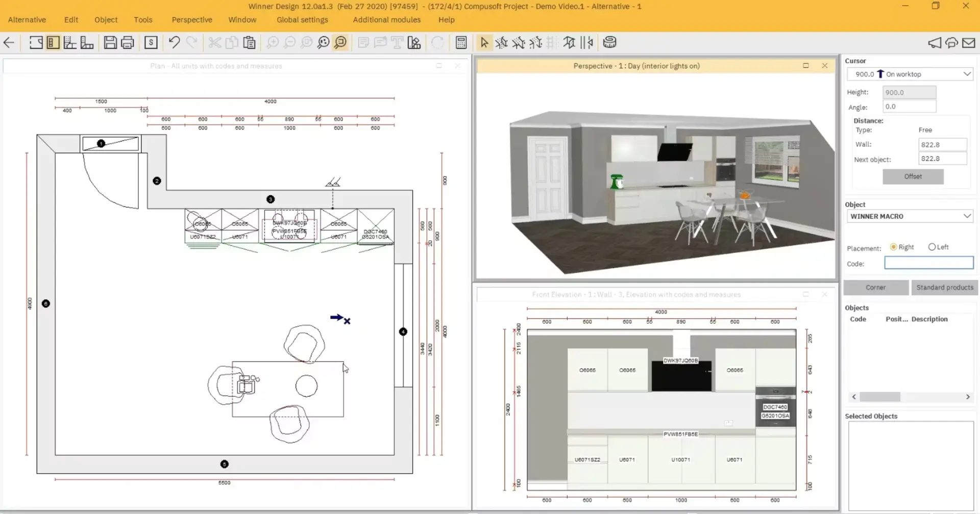Open the calculator icon in toolbar
980x514 pixels.
(x=461, y=42)
